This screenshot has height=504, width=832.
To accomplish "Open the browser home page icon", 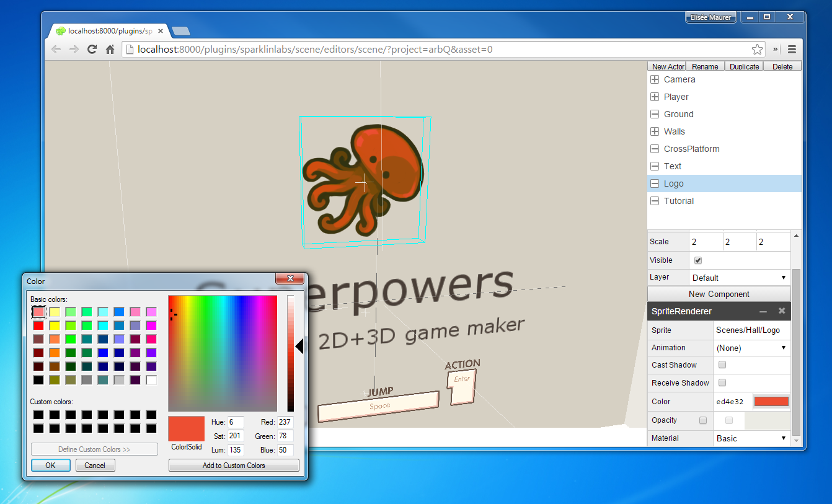I will tap(110, 50).
